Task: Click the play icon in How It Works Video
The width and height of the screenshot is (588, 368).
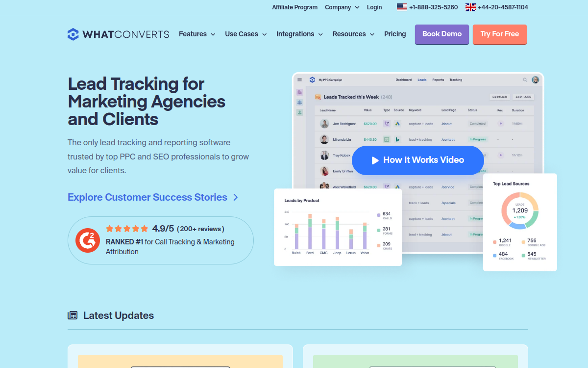Action: coord(375,160)
